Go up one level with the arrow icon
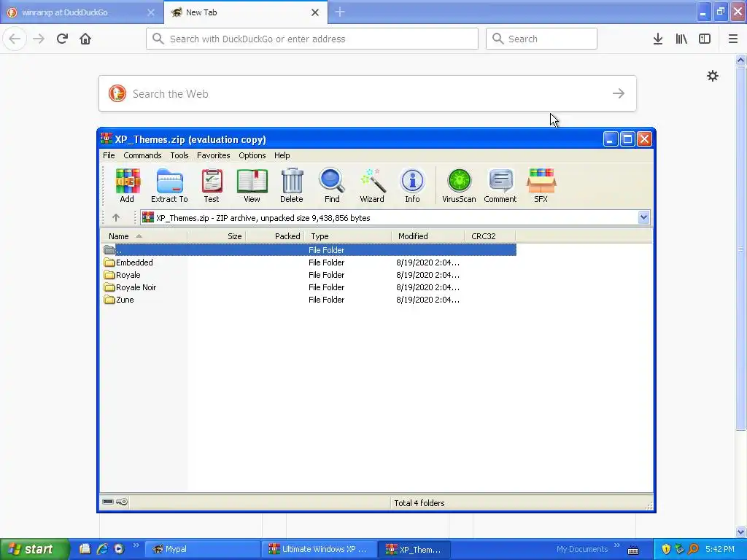Viewport: 747px width, 560px height. (116, 217)
